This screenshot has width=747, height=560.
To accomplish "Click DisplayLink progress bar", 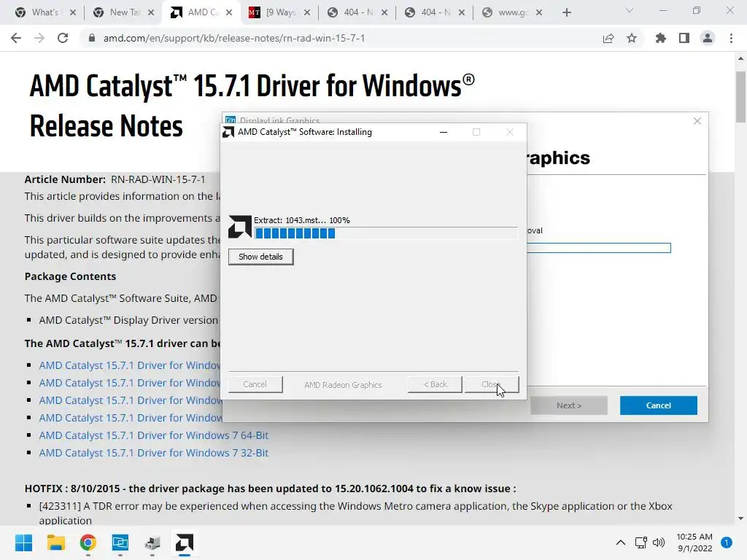I will pos(599,248).
